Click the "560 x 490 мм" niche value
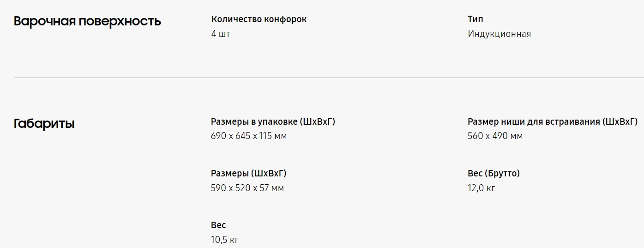This screenshot has width=644, height=248. [495, 136]
